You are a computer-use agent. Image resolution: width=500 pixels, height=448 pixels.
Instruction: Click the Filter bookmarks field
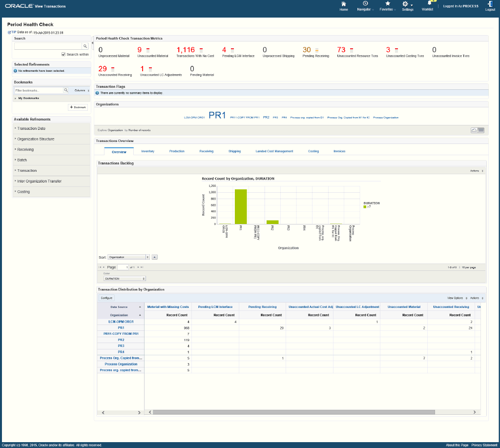point(39,90)
